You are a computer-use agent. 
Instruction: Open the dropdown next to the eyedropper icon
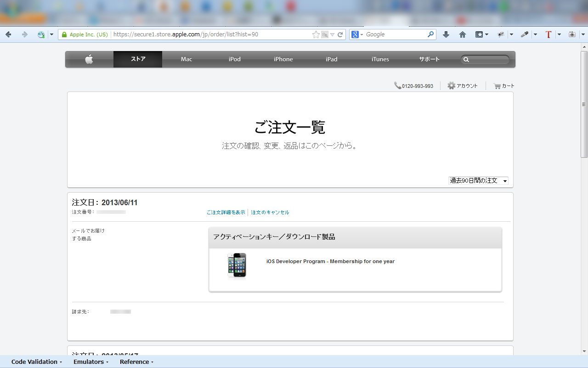click(x=535, y=34)
